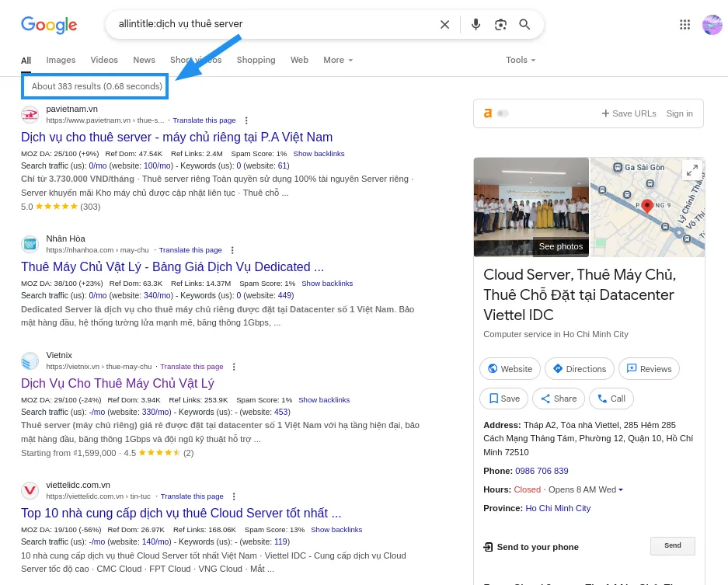728x585 pixels.
Task: Open the Google account profile avatar
Action: tap(712, 25)
